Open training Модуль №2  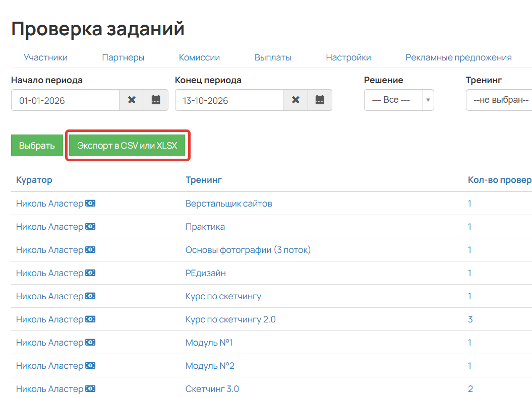point(210,366)
